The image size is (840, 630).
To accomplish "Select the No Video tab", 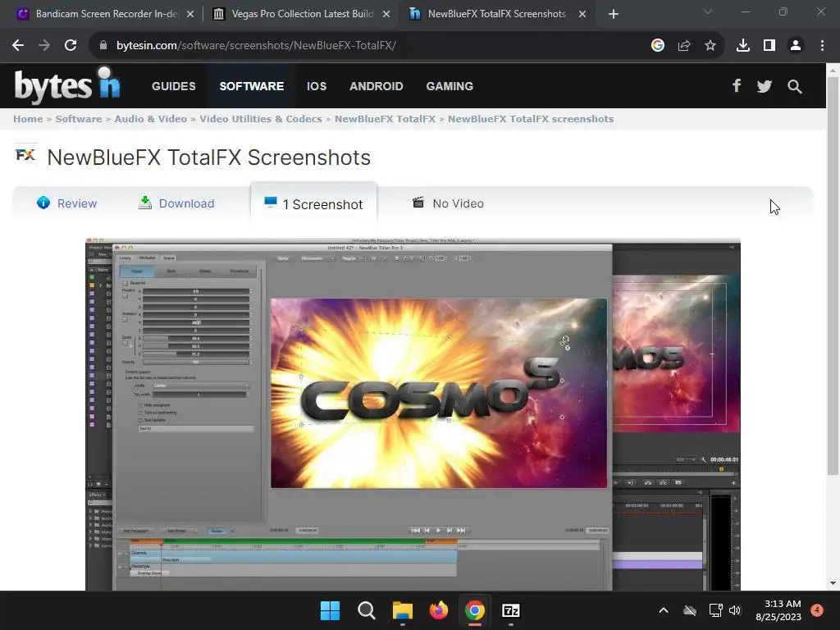I will (448, 203).
